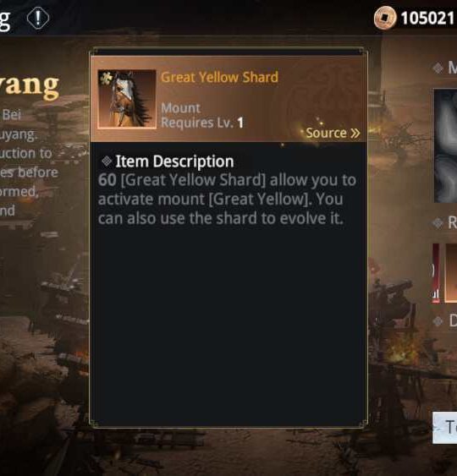Select the Great Yellow Shard title

(x=219, y=77)
